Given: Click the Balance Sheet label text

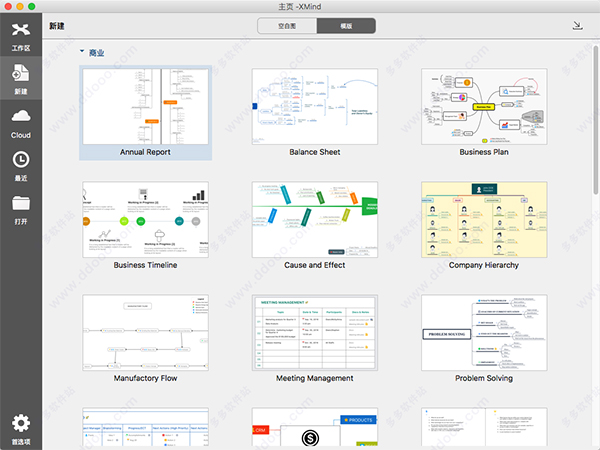Looking at the screenshot, I should (x=315, y=152).
